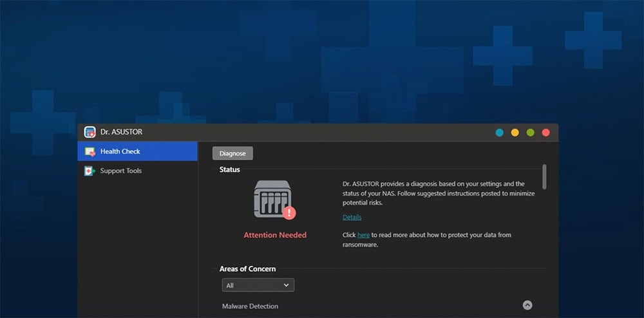Follow the 'here' ransomware link
The height and width of the screenshot is (318, 644).
click(x=363, y=235)
